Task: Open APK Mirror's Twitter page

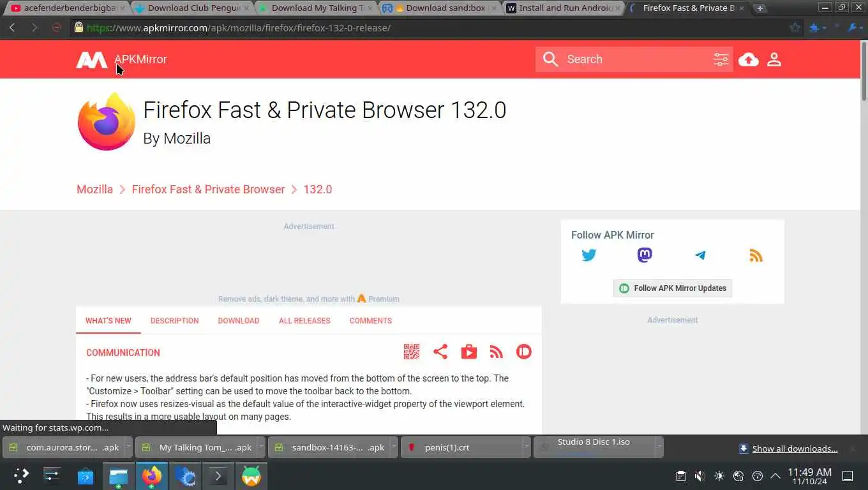Action: (x=589, y=255)
